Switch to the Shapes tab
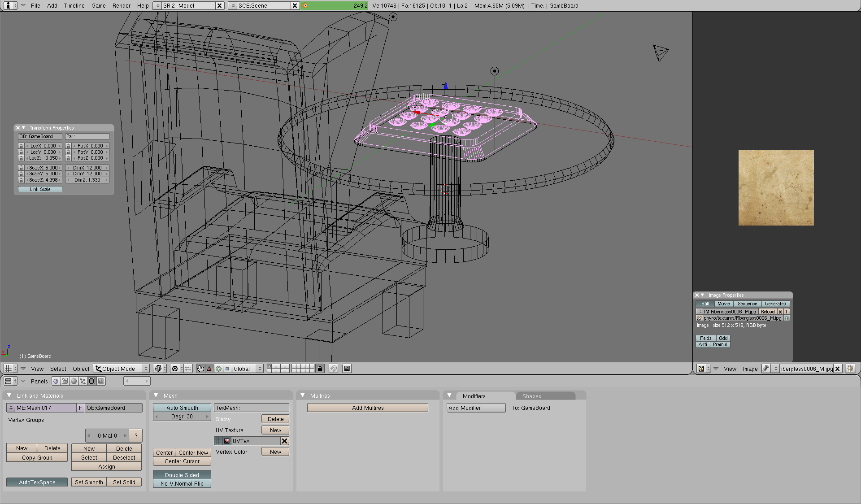 tap(531, 396)
